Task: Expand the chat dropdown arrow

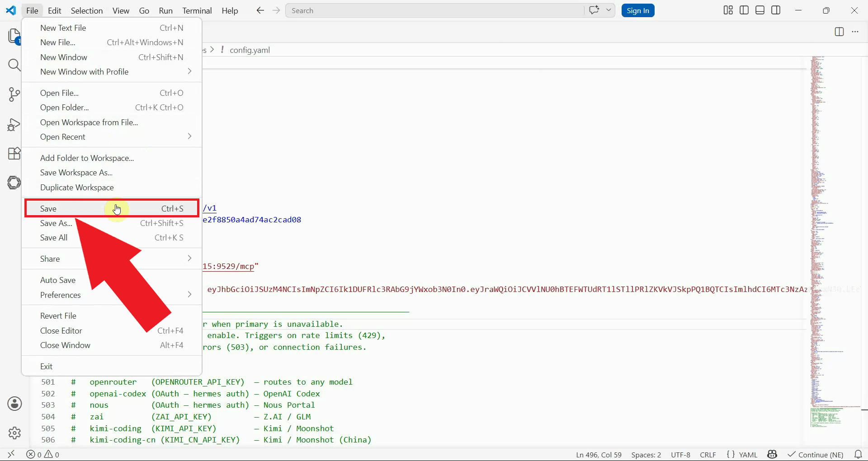Action: click(x=609, y=10)
